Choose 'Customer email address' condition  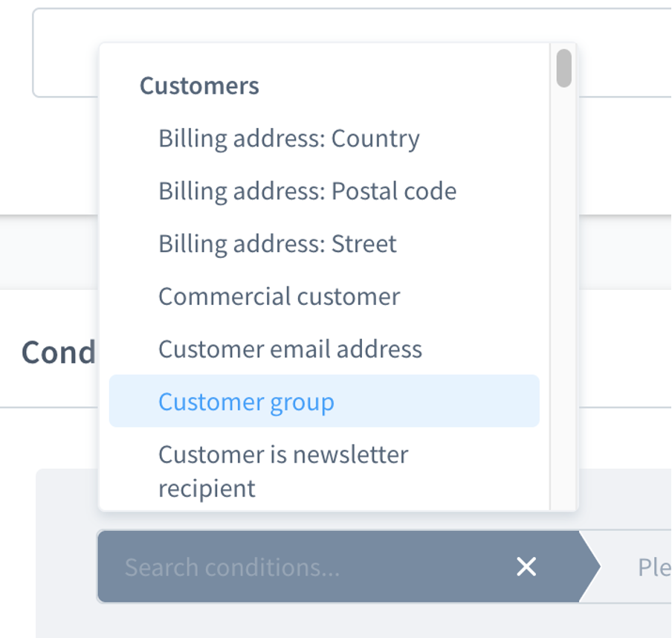coord(324,349)
